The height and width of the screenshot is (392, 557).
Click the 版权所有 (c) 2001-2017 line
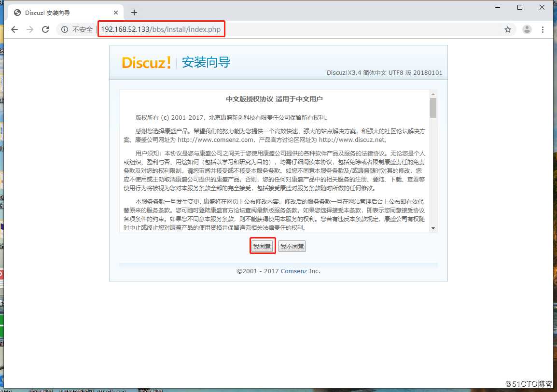(x=232, y=118)
